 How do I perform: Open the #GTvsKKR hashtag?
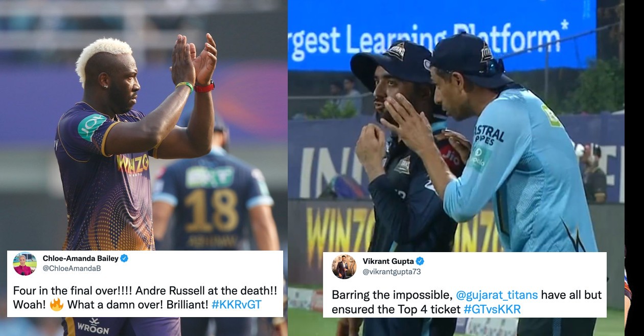point(492,309)
